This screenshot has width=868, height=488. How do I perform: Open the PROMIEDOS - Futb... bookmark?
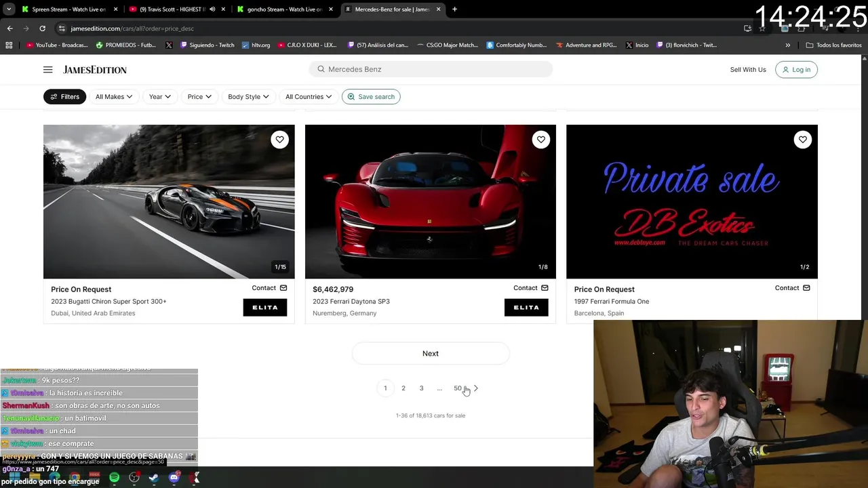pyautogui.click(x=126, y=45)
